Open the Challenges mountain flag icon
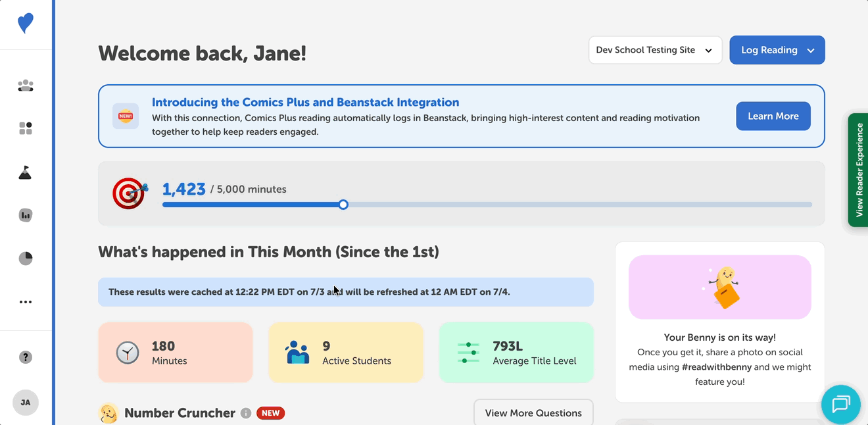Image resolution: width=868 pixels, height=425 pixels. [x=25, y=172]
